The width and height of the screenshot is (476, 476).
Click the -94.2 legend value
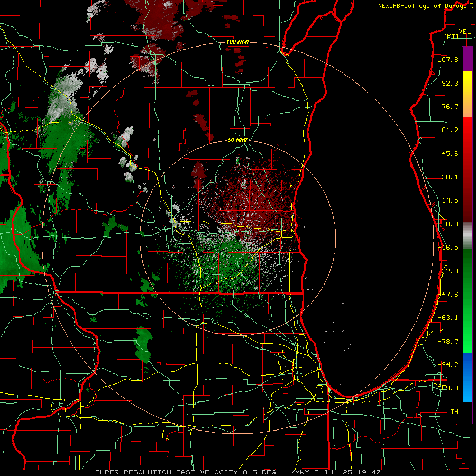pos(448,365)
